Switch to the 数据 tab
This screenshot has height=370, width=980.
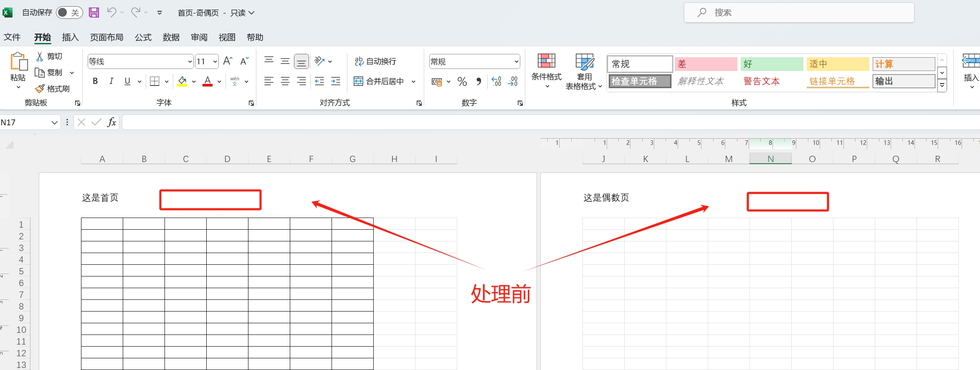point(171,37)
